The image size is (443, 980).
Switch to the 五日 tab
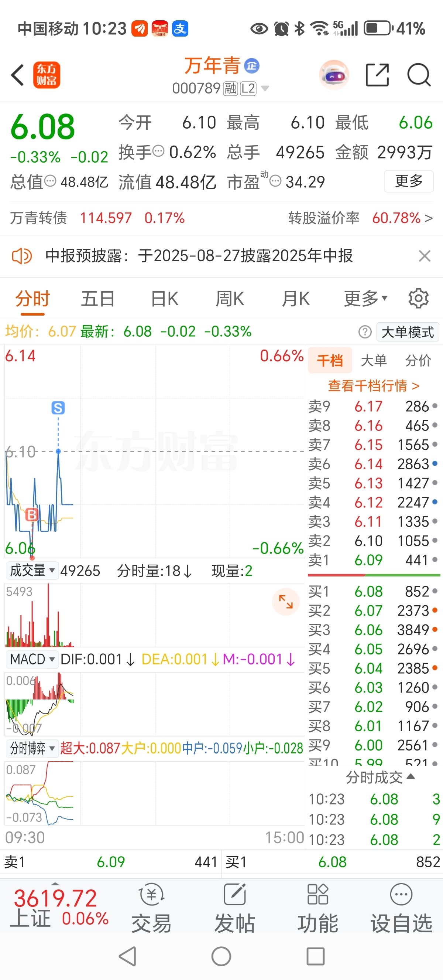98,299
